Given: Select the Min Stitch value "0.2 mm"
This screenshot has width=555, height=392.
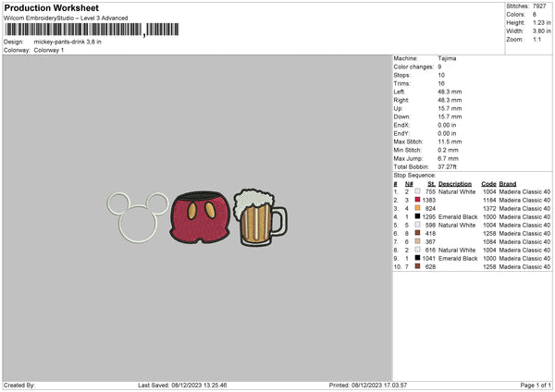Looking at the screenshot, I should [x=448, y=150].
